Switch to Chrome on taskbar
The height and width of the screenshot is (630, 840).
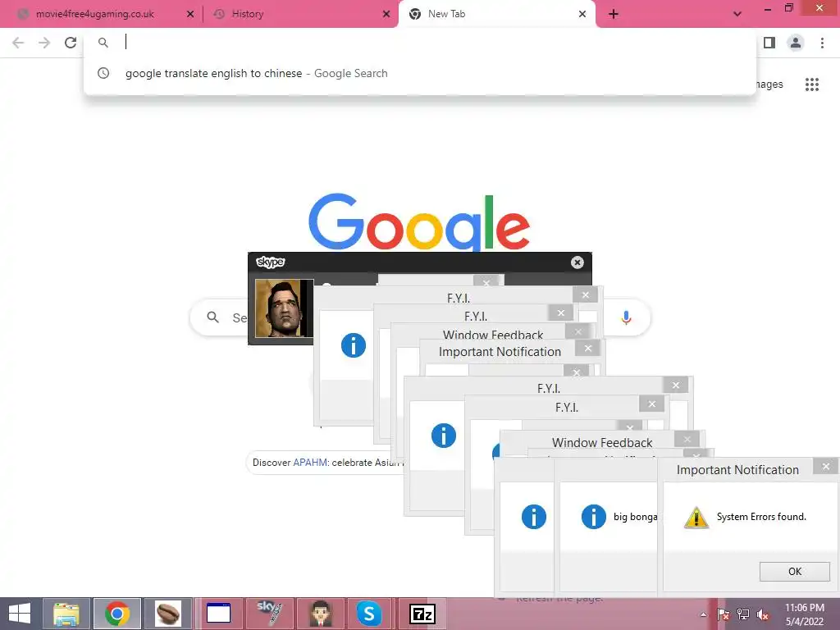click(x=117, y=614)
